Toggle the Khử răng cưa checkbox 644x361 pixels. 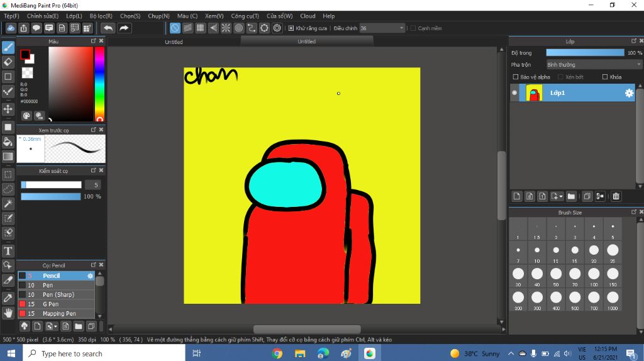[x=291, y=28]
